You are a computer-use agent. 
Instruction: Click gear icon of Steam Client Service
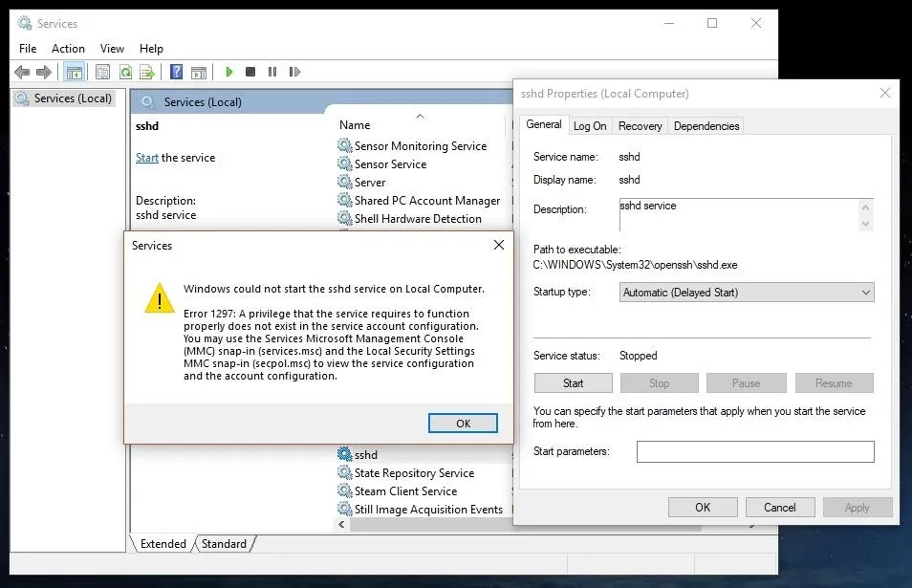345,490
